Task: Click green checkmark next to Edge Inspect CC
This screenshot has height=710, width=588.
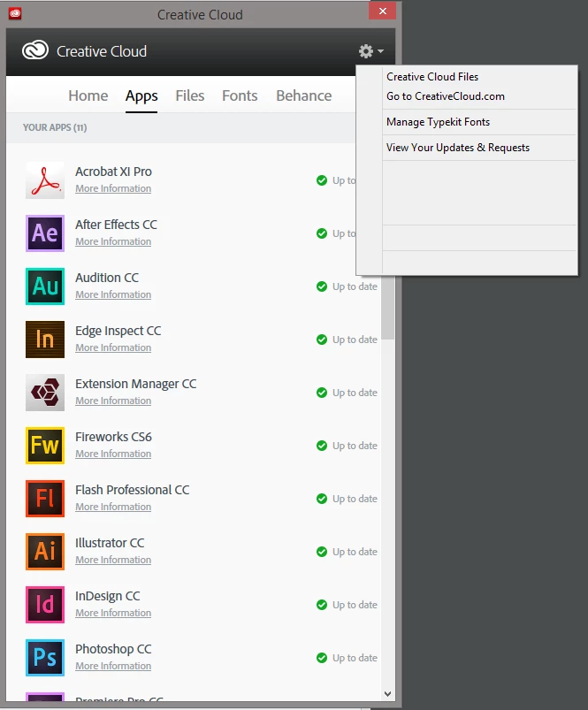Action: (x=322, y=340)
